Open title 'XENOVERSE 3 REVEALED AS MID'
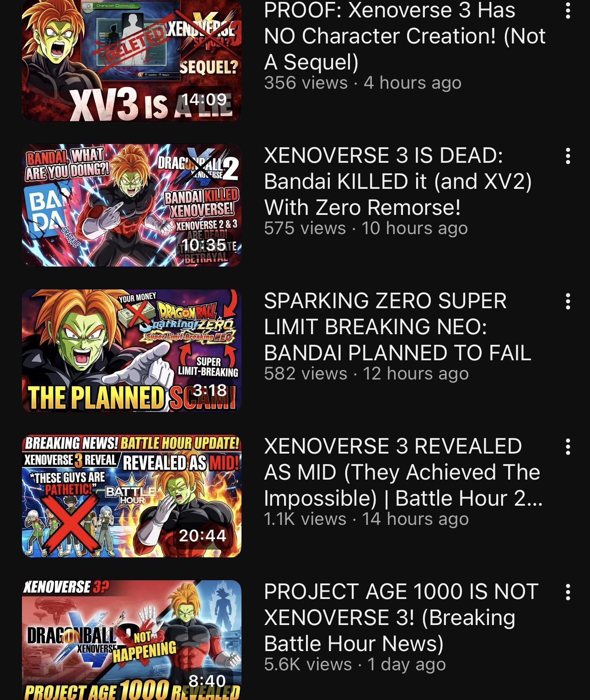 [403, 472]
